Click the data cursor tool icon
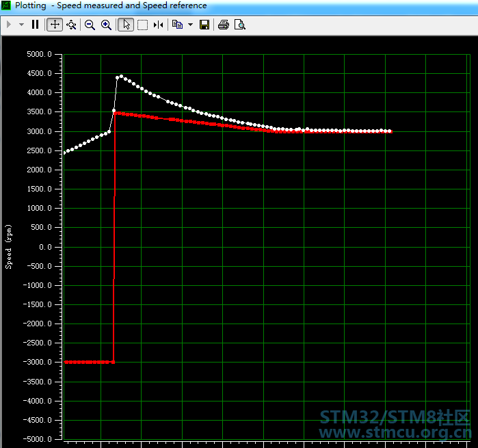The image size is (478, 448). point(159,25)
